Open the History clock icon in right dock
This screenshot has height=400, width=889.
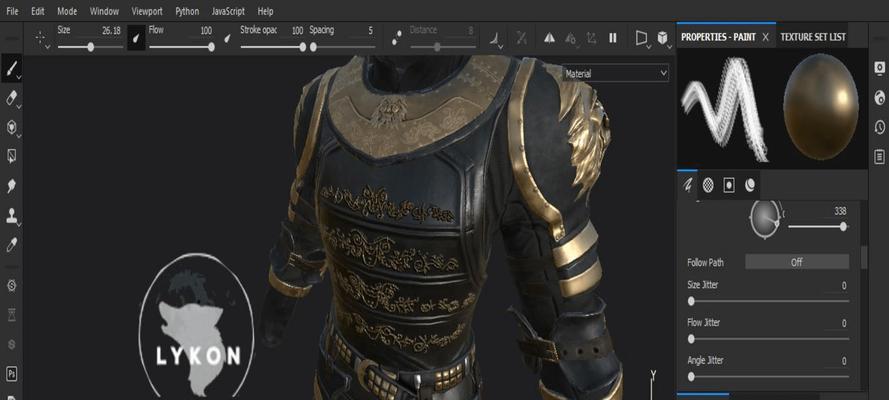tap(879, 127)
